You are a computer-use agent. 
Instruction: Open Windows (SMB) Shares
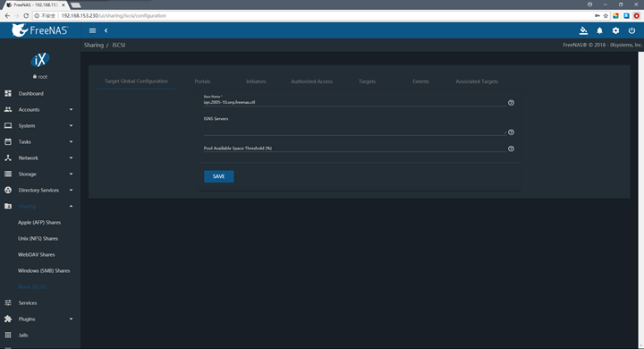click(x=44, y=270)
